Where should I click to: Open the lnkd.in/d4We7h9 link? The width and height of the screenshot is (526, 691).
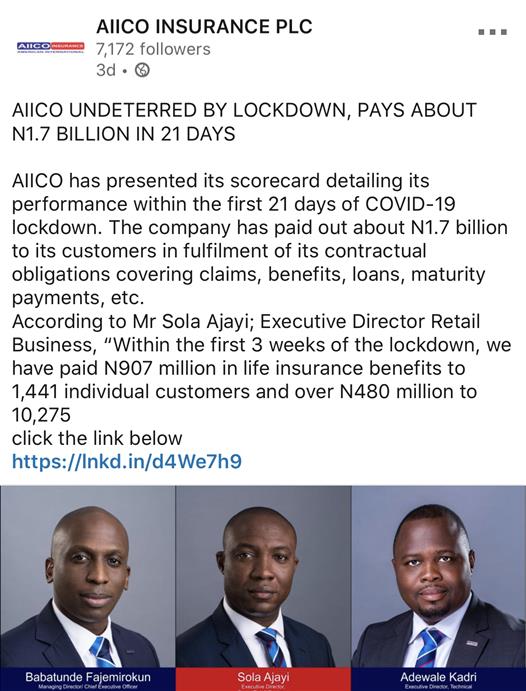pos(127,461)
